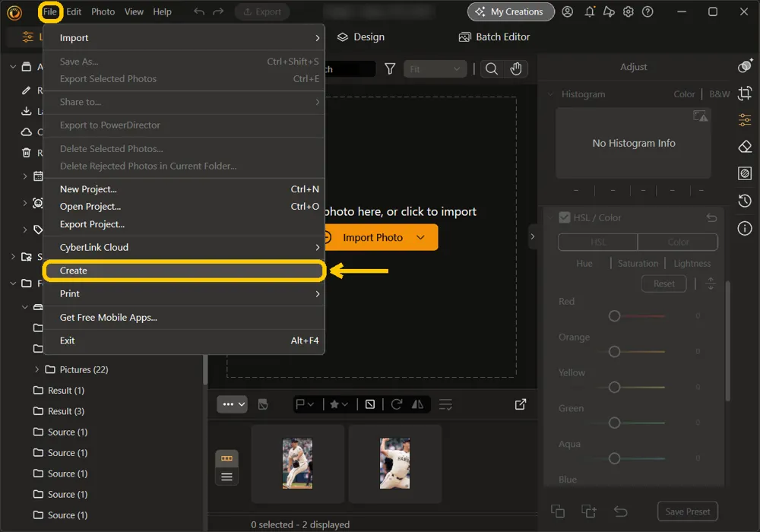Image resolution: width=760 pixels, height=532 pixels.
Task: Click the redo arrow in title bar
Action: (219, 11)
